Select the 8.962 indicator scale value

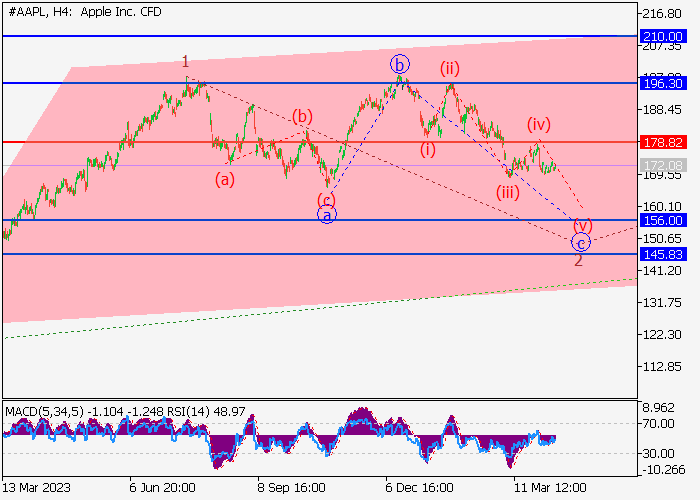659,408
